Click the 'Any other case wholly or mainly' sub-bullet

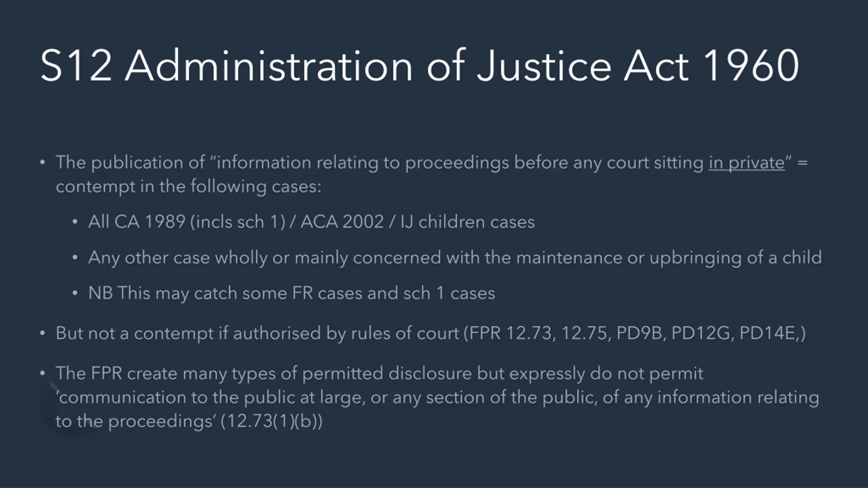pos(455,258)
